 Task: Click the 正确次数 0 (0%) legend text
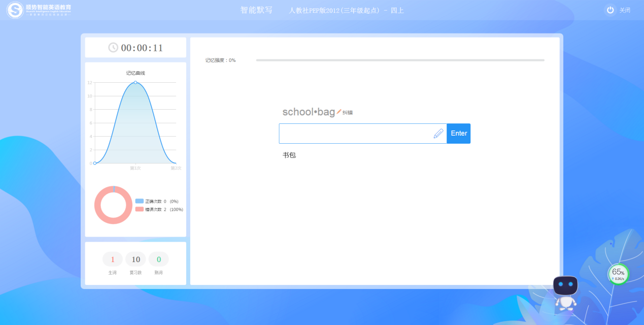(x=162, y=202)
